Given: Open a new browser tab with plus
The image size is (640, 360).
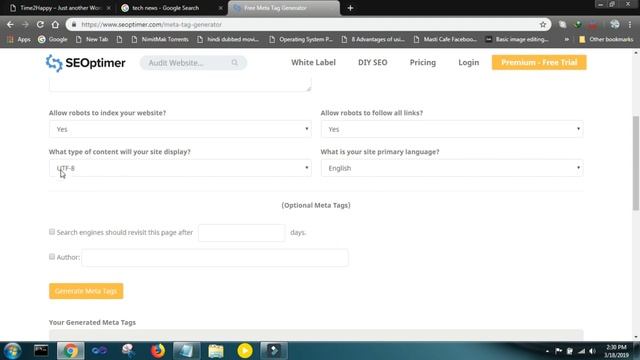Looking at the screenshot, I should [350, 8].
